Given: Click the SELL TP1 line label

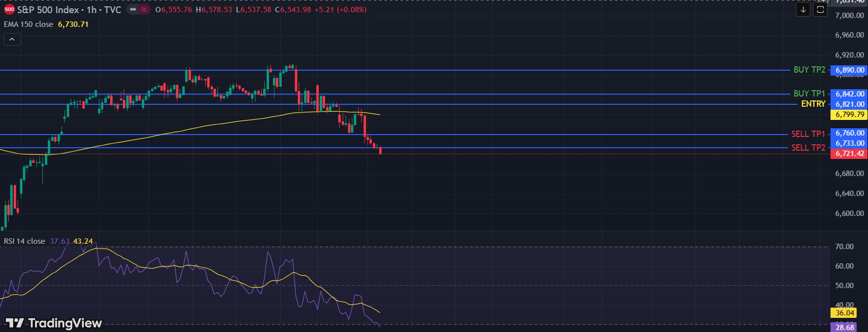Looking at the screenshot, I should pos(808,134).
